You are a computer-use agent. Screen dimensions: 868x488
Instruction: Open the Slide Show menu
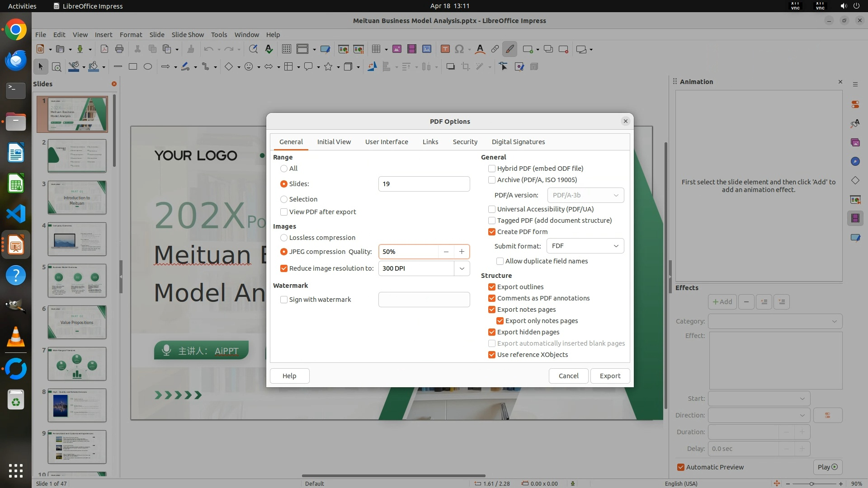point(187,34)
